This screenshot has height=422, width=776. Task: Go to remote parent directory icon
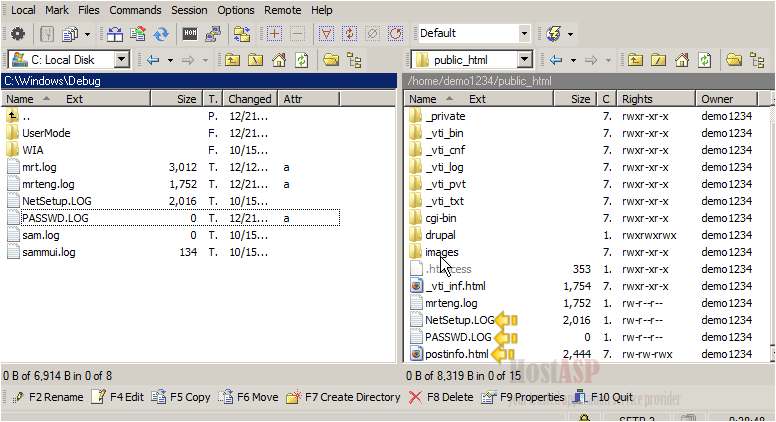tap(635, 60)
